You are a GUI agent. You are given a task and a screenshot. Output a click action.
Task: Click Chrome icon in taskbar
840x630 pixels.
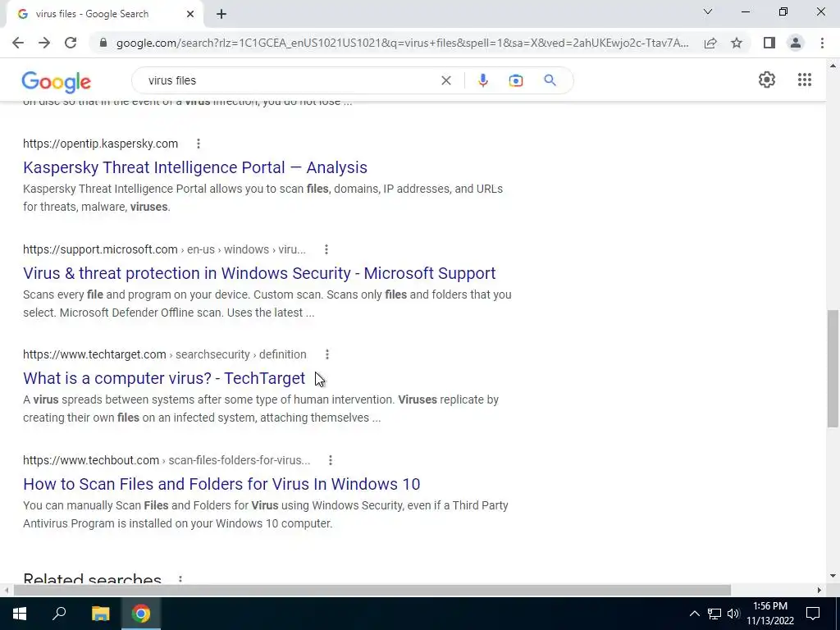[141, 614]
